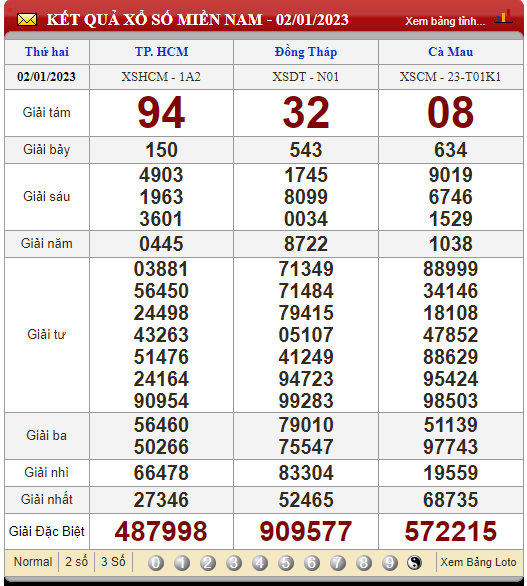
Task: Click the Giải tư row label
Action: pyautogui.click(x=46, y=334)
